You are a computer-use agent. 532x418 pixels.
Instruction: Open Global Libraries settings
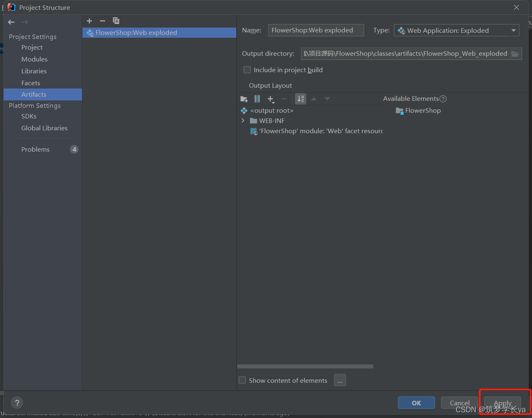coord(44,128)
